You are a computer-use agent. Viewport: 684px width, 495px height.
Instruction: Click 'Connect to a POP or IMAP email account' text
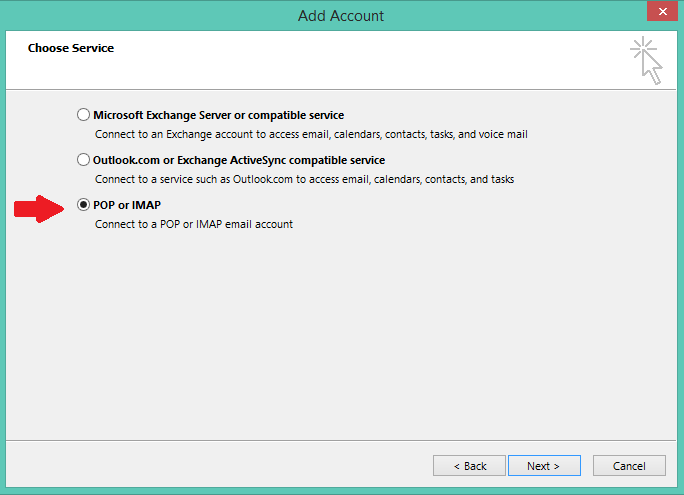[x=194, y=224]
